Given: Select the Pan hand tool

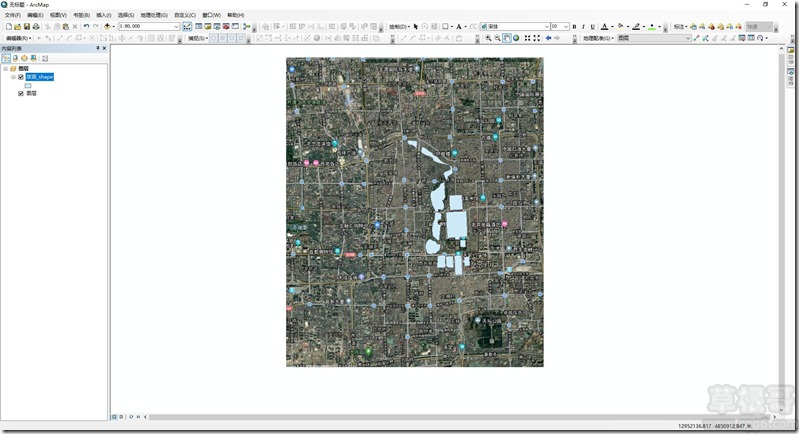Looking at the screenshot, I should click(507, 38).
